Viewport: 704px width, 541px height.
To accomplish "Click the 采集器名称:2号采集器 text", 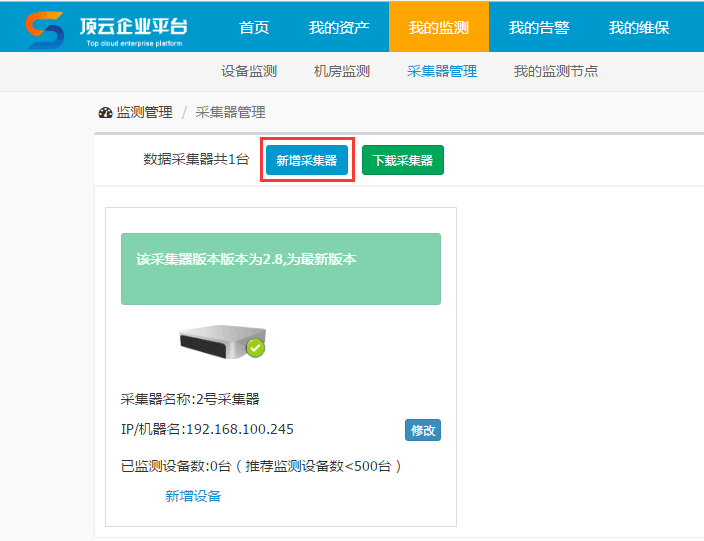I will click(x=190, y=399).
